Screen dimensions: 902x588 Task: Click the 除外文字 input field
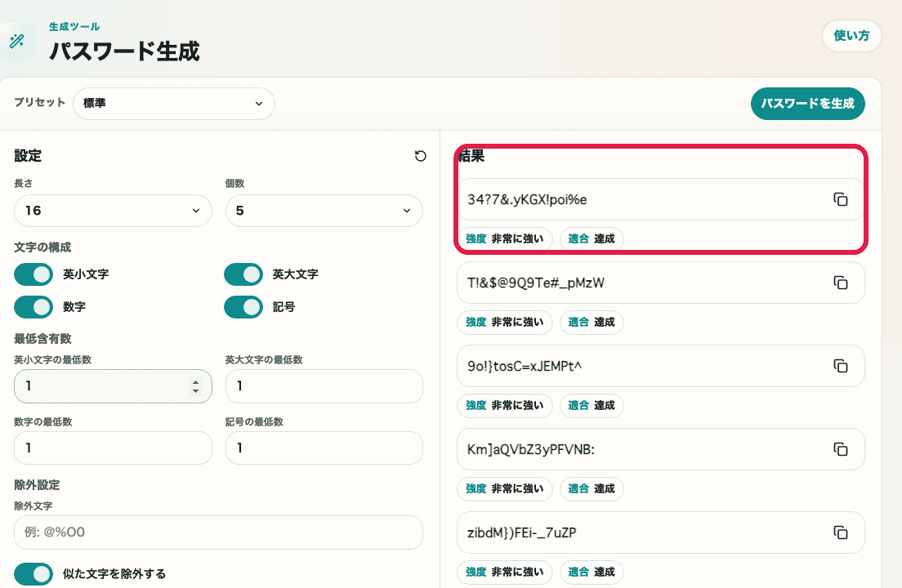click(218, 532)
